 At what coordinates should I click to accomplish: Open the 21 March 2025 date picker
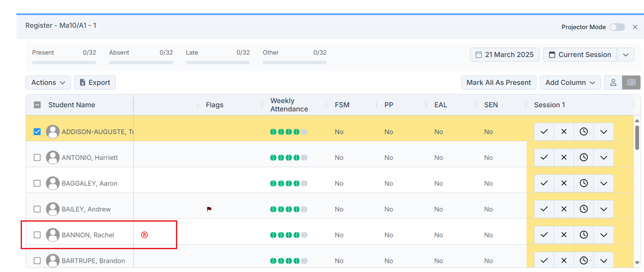pyautogui.click(x=504, y=55)
